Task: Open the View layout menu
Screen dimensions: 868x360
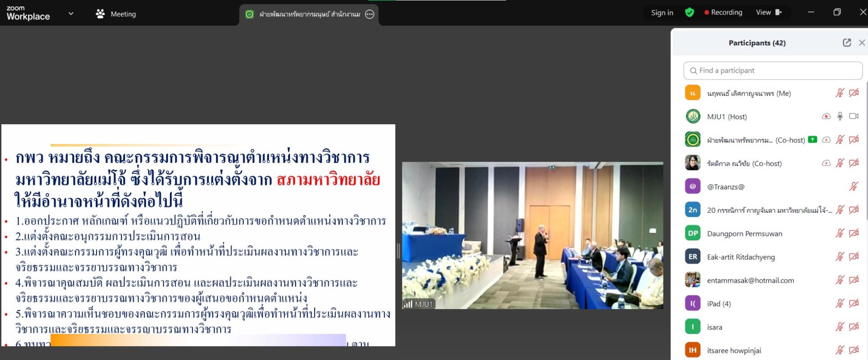Action: tap(768, 13)
